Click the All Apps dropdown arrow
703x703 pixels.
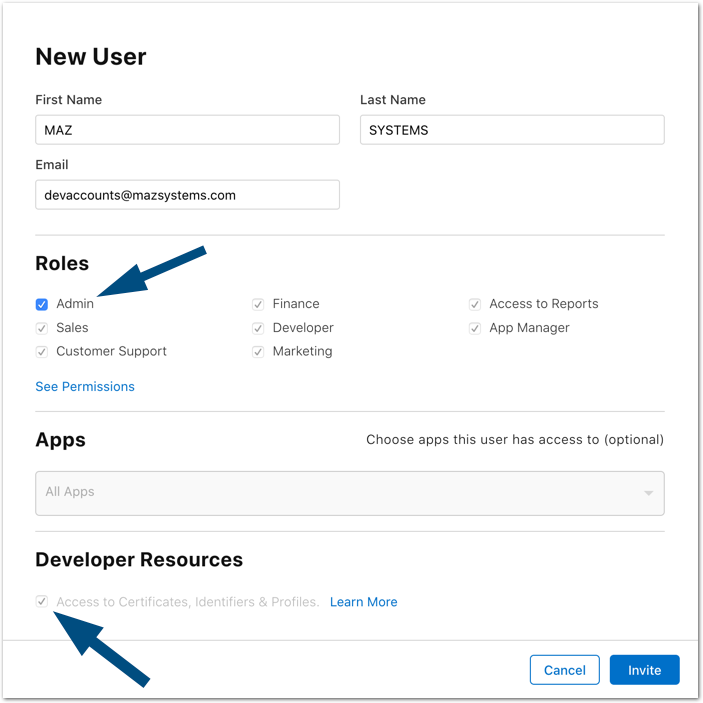tap(648, 494)
